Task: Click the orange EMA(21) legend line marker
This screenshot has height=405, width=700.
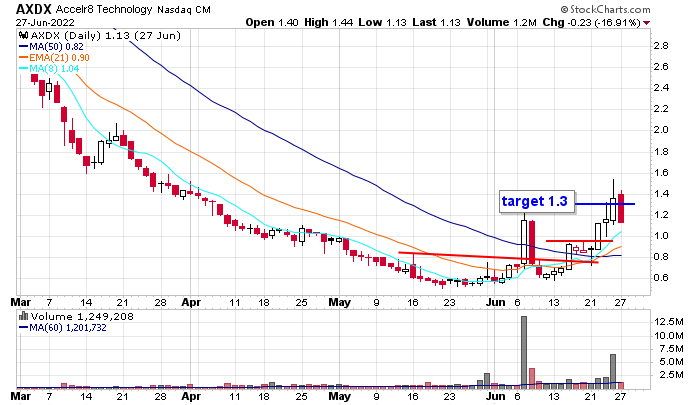Action: pos(24,57)
